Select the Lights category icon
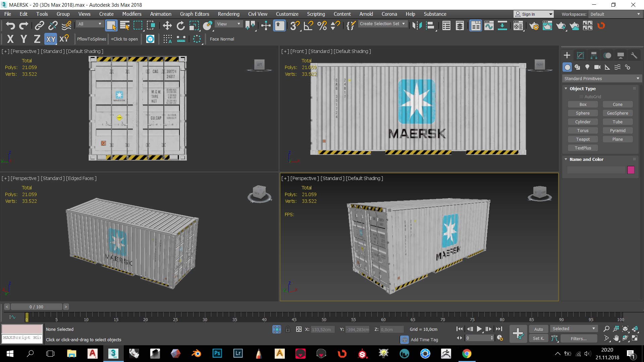644x362 pixels. 587,67
